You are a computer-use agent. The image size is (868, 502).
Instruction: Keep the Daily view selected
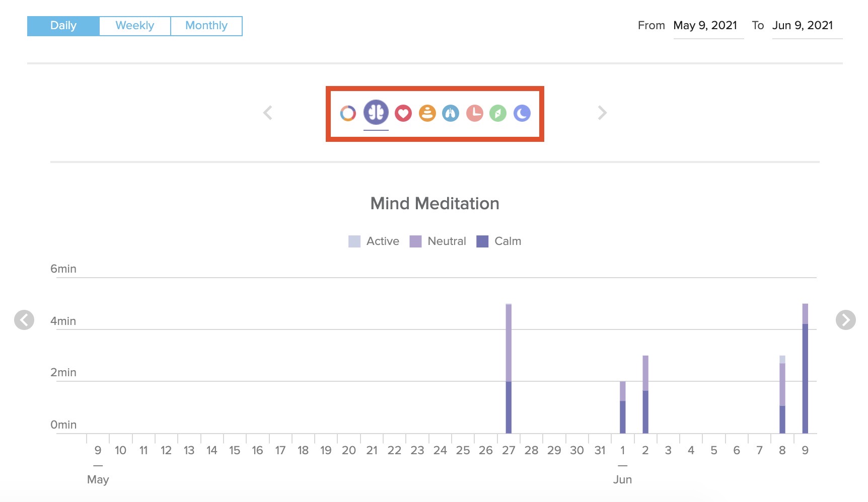(x=62, y=25)
